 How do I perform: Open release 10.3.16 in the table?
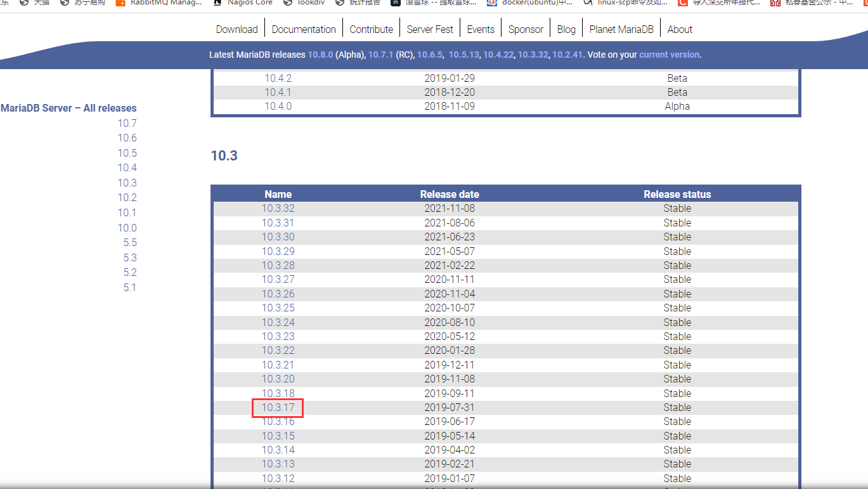[278, 421]
